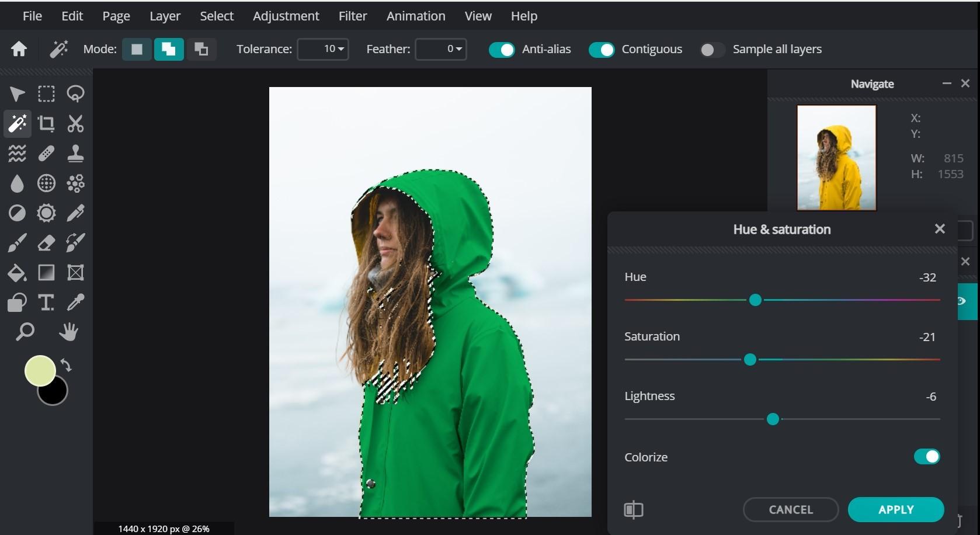Image resolution: width=980 pixels, height=535 pixels.
Task: Select the half-filled circle tool
Action: tap(17, 213)
